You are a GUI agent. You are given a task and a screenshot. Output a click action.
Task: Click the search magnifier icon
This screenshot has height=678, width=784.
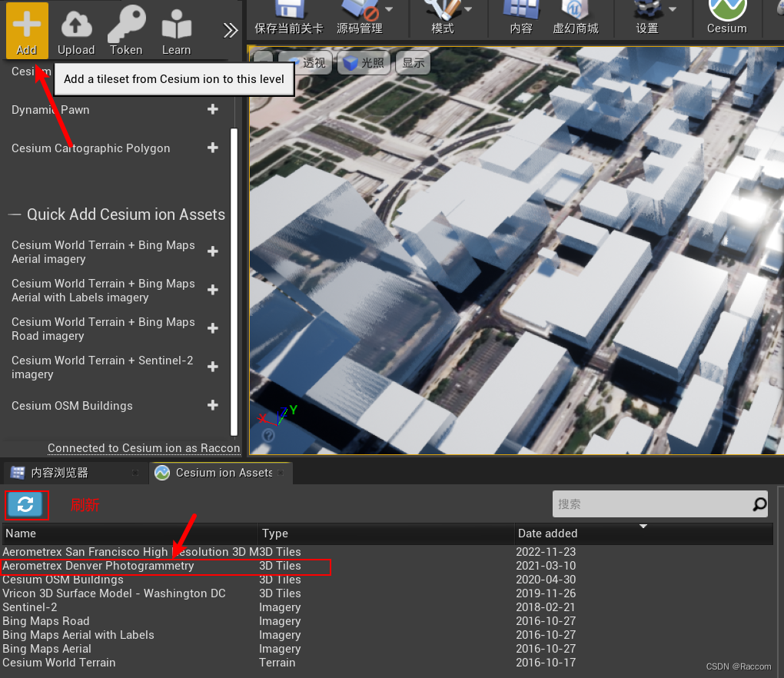pyautogui.click(x=759, y=504)
